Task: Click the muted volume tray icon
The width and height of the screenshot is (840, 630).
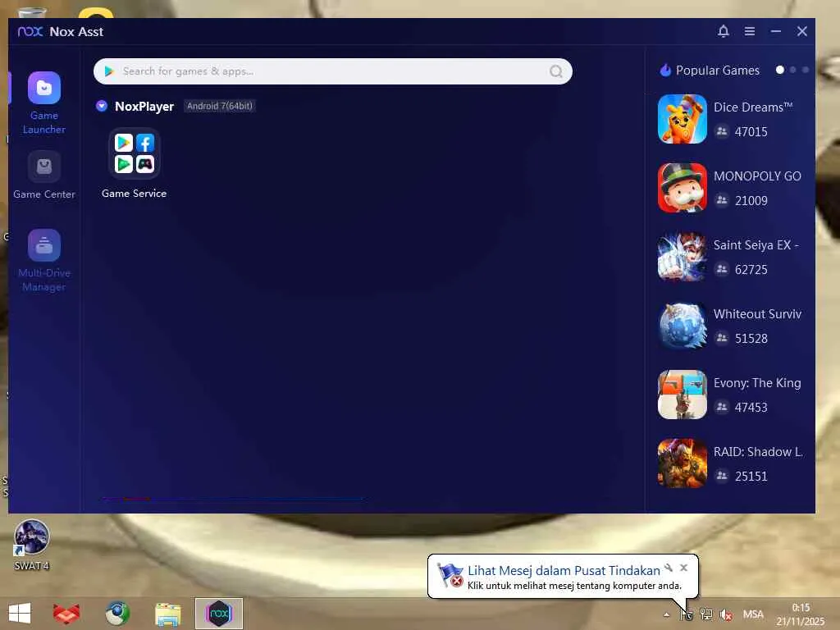Action: pyautogui.click(x=726, y=614)
